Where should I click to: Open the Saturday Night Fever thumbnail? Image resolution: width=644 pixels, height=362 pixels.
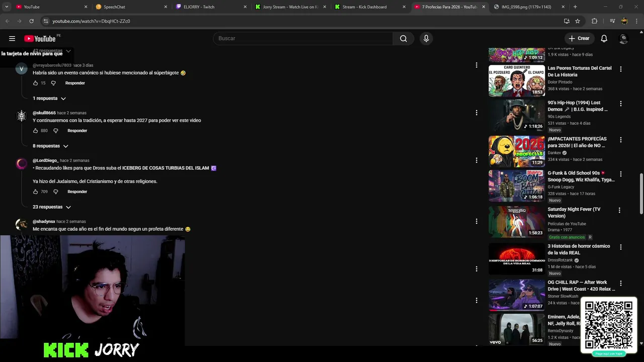(517, 222)
